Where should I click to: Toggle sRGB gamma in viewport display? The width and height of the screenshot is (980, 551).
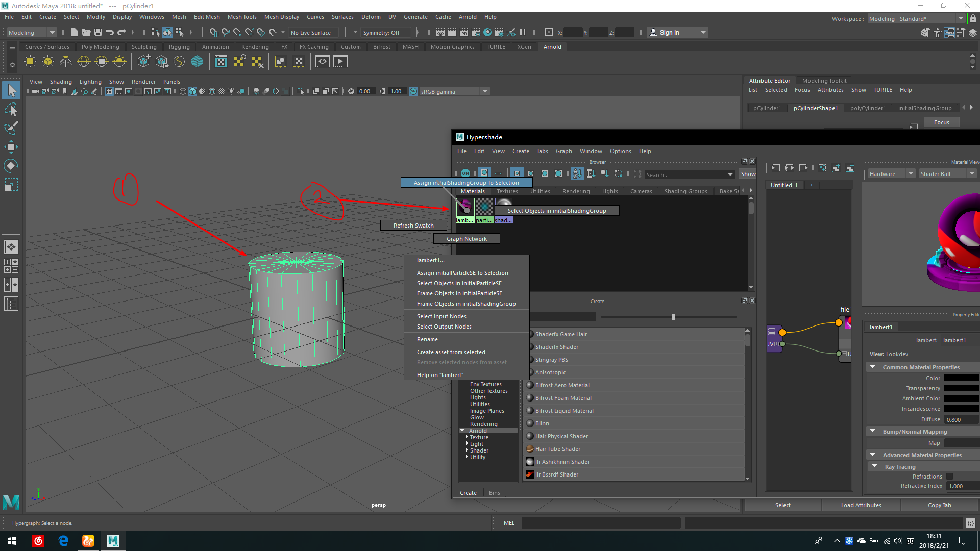[413, 91]
